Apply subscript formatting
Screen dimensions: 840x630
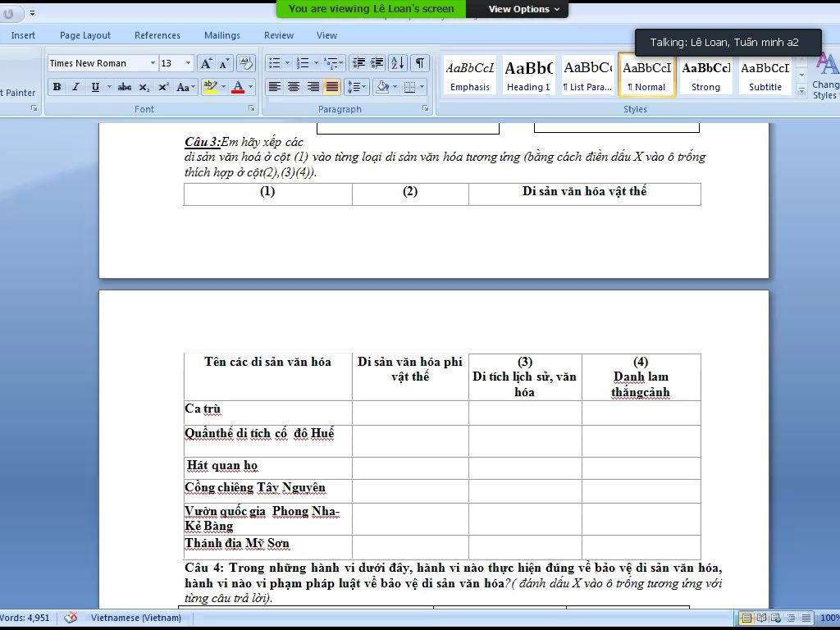coord(144,87)
